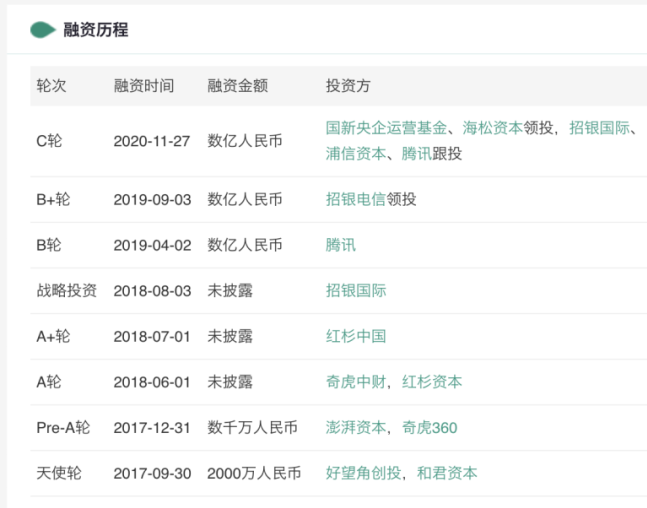Select the date 2020-11-27

(151, 141)
